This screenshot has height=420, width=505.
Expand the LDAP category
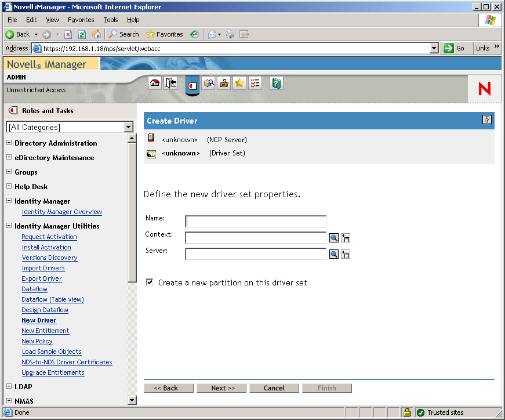coord(9,386)
